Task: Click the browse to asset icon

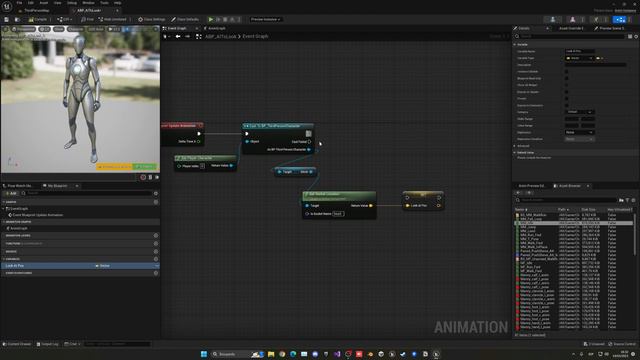Action: point(17,19)
